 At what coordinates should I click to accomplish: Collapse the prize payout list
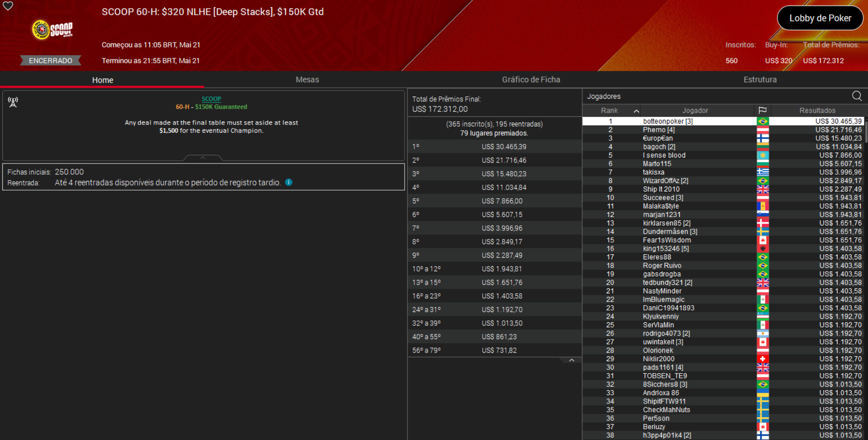[x=572, y=360]
